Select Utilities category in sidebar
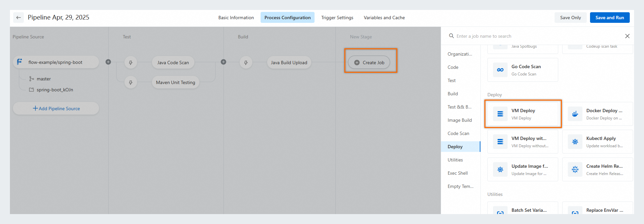644x224 pixels. click(461, 160)
